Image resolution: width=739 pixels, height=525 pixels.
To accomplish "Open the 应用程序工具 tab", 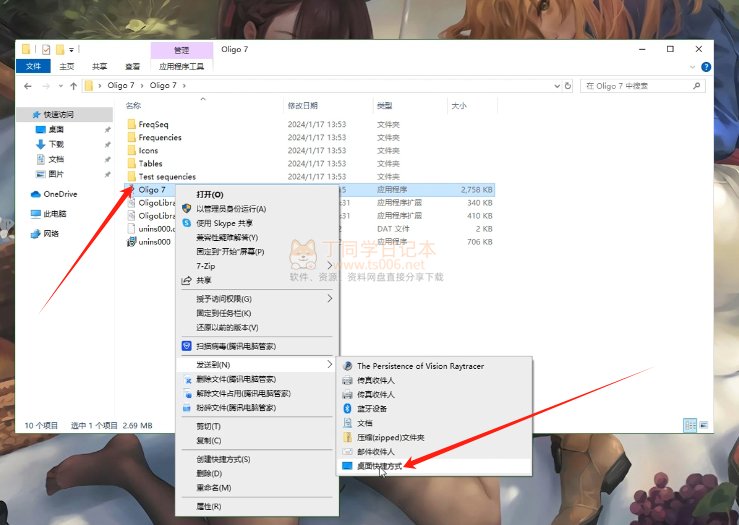I will (181, 66).
